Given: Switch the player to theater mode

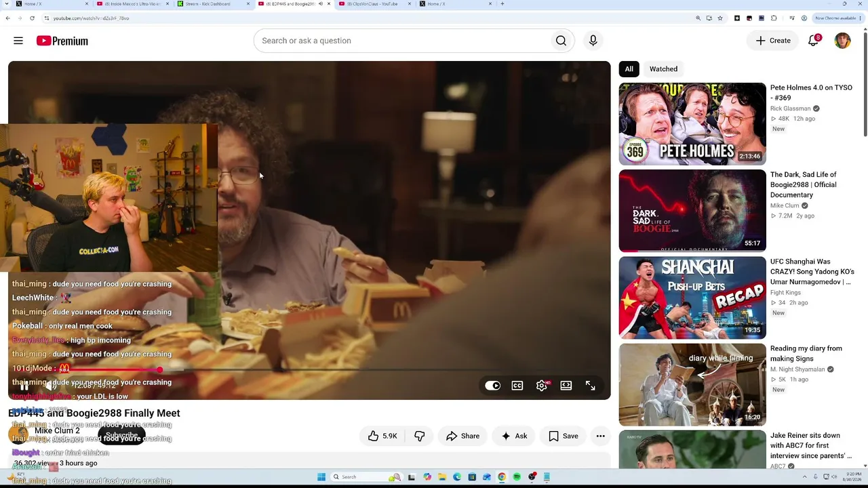Looking at the screenshot, I should (566, 386).
